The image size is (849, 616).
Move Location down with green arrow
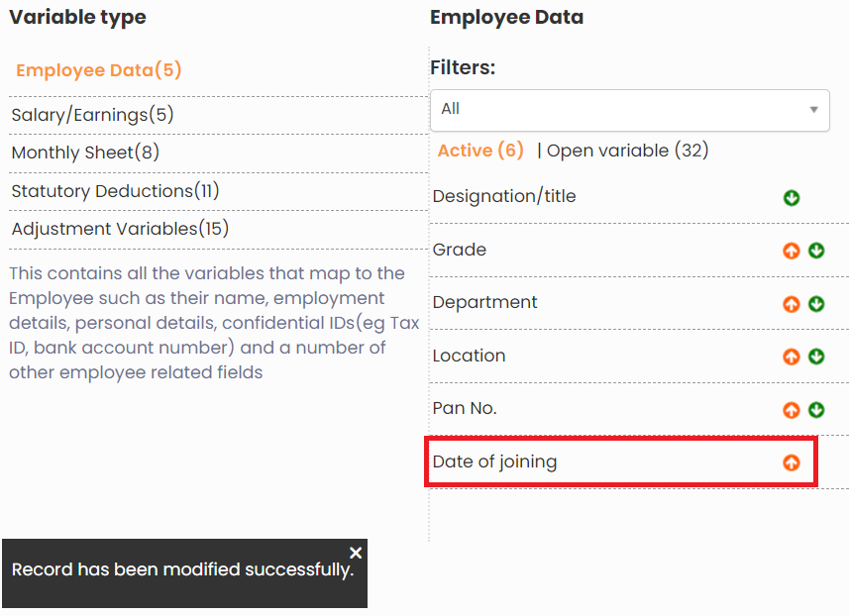tap(816, 357)
